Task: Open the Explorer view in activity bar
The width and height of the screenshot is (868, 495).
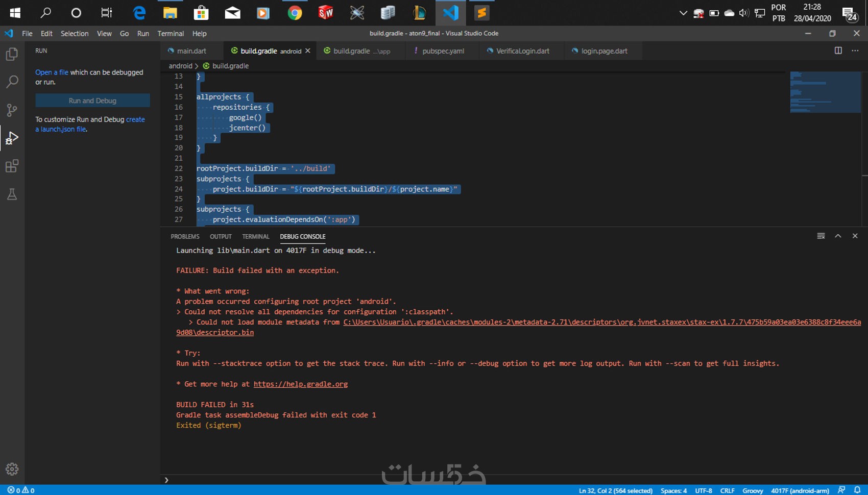Action: click(x=12, y=54)
